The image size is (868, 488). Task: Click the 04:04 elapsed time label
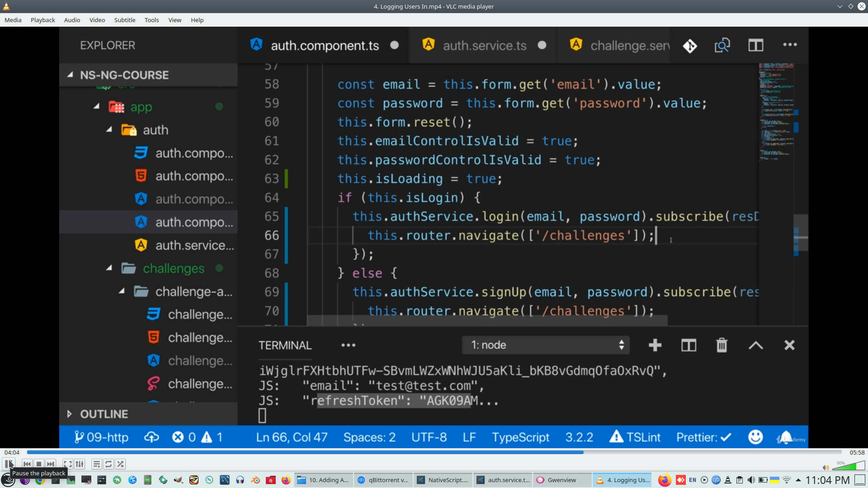pos(12,452)
